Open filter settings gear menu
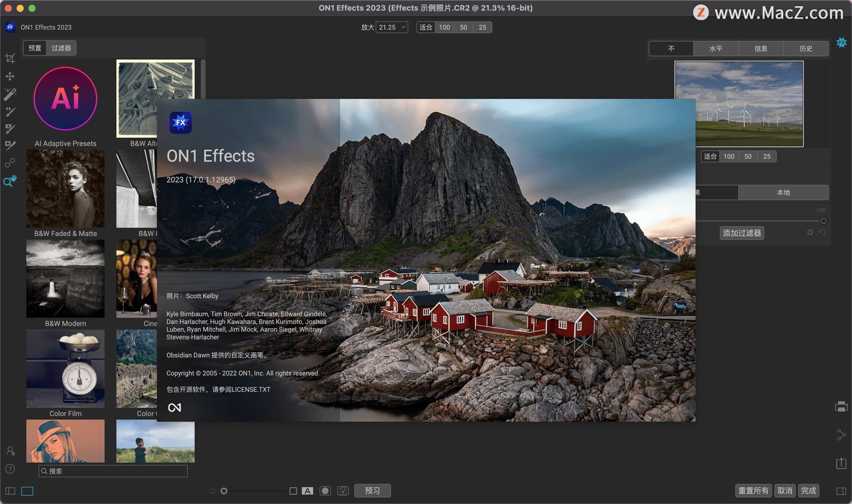 click(x=810, y=232)
